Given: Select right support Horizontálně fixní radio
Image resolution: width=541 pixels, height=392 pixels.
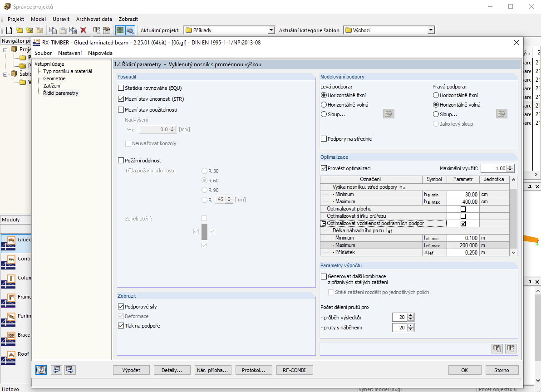Looking at the screenshot, I should point(436,95).
